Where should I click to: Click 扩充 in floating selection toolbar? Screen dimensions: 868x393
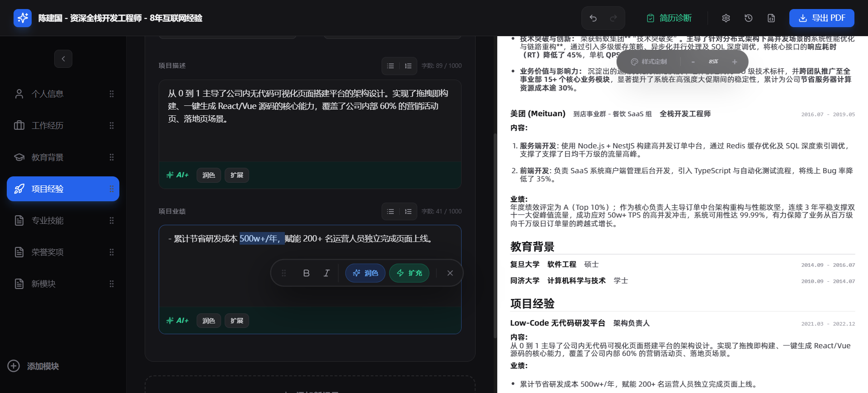click(409, 273)
